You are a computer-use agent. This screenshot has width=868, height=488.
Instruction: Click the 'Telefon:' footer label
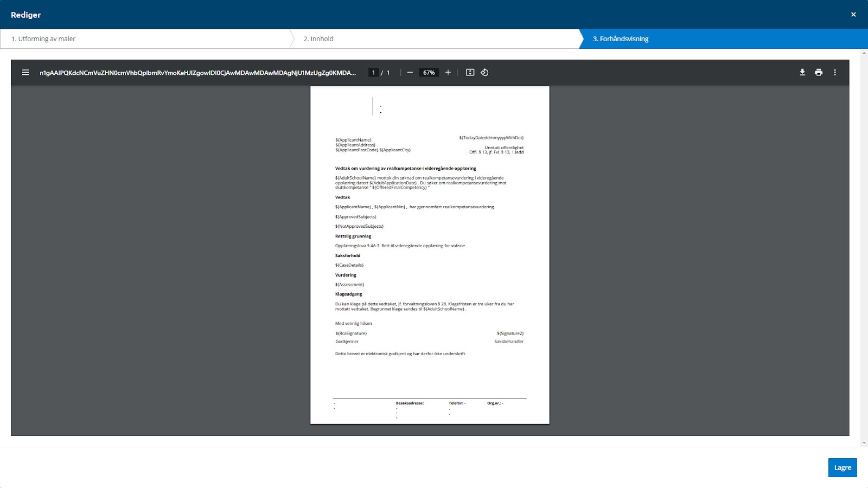456,403
